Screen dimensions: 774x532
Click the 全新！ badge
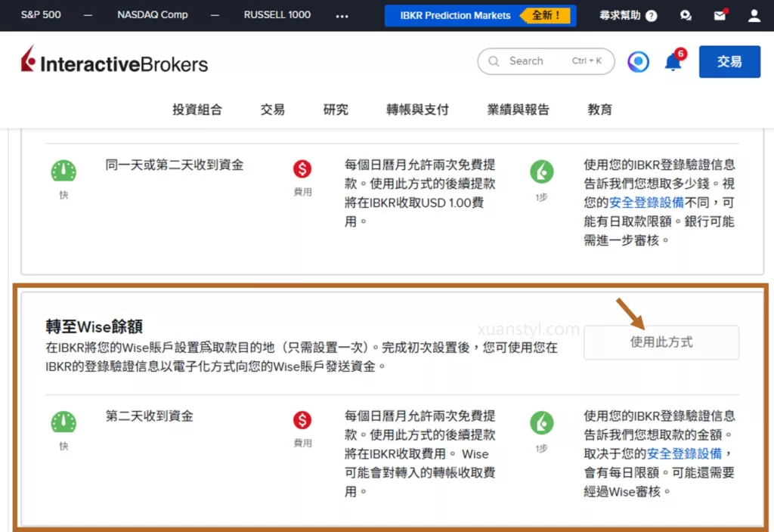point(546,15)
